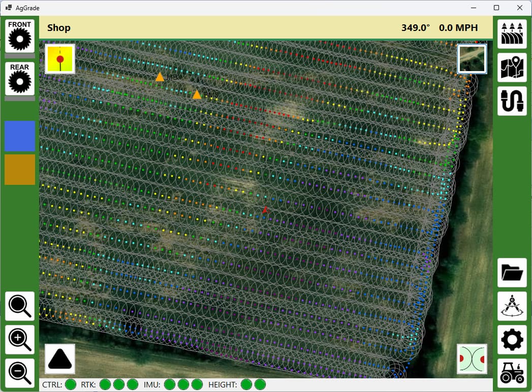Click the pipe connector icon
532x392 pixels.
512,101
